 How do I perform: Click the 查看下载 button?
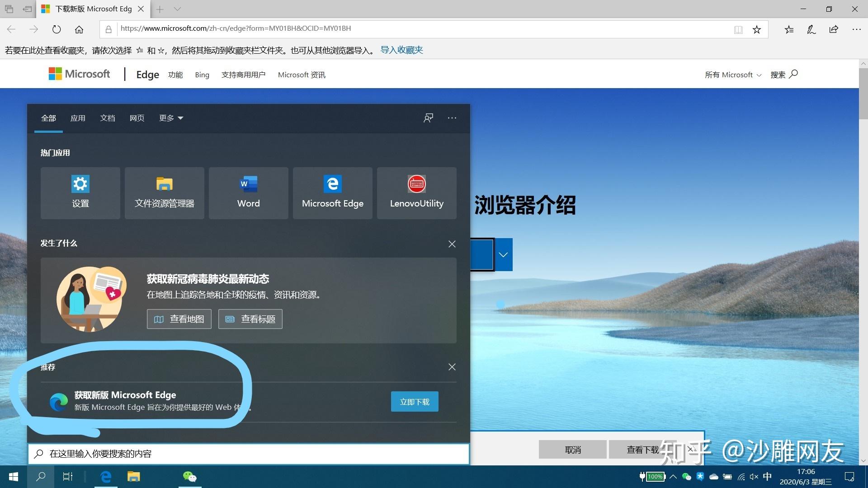(642, 450)
